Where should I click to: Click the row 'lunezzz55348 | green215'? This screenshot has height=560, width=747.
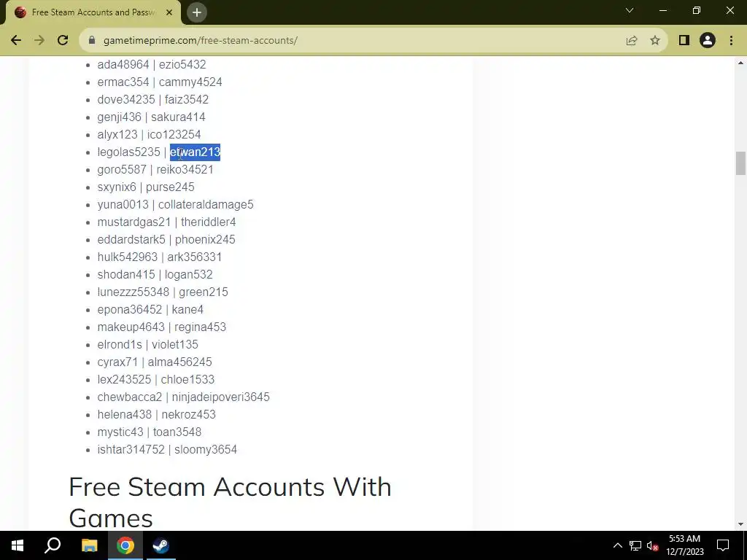[x=163, y=292]
